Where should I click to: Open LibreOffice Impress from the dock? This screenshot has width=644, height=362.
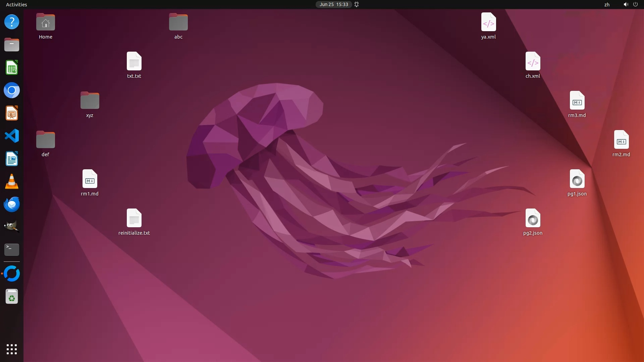[12, 113]
